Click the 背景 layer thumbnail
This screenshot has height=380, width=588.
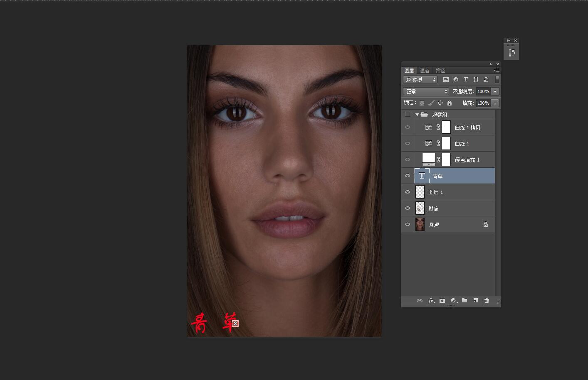(420, 225)
